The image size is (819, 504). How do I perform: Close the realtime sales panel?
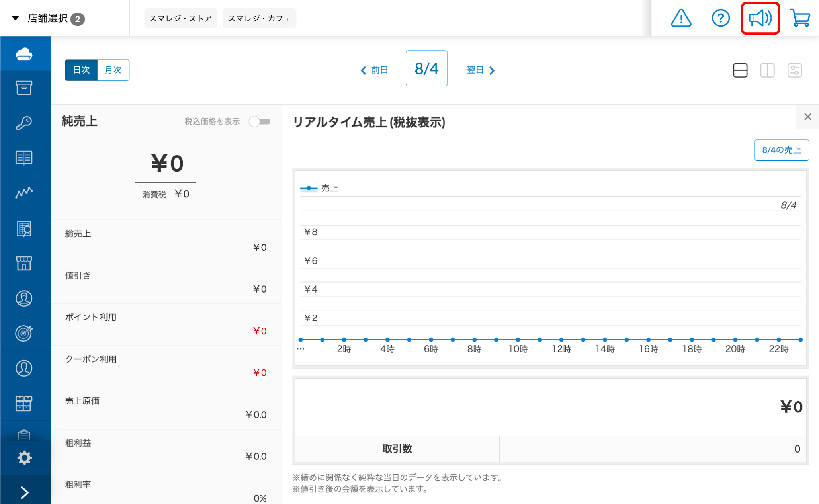(x=808, y=117)
